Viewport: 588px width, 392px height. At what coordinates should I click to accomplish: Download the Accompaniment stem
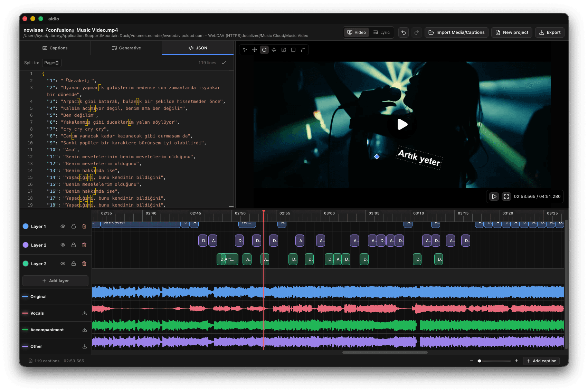pyautogui.click(x=85, y=330)
